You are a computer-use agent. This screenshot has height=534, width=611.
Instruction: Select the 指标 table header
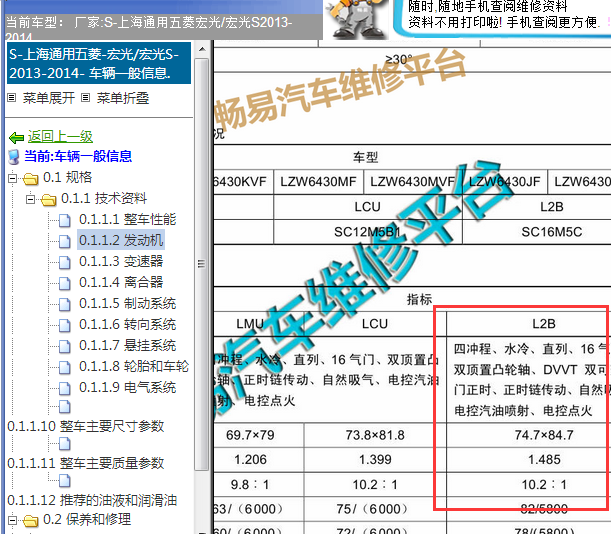(x=419, y=299)
